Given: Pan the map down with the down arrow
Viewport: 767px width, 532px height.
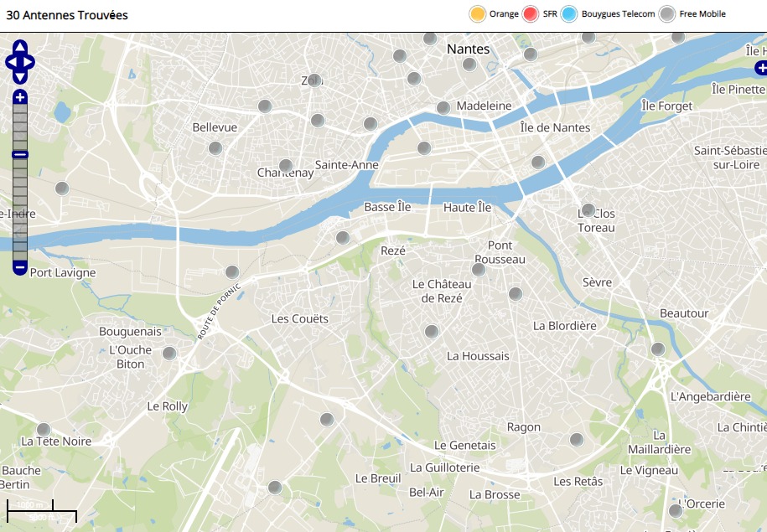Looking at the screenshot, I should coord(20,76).
